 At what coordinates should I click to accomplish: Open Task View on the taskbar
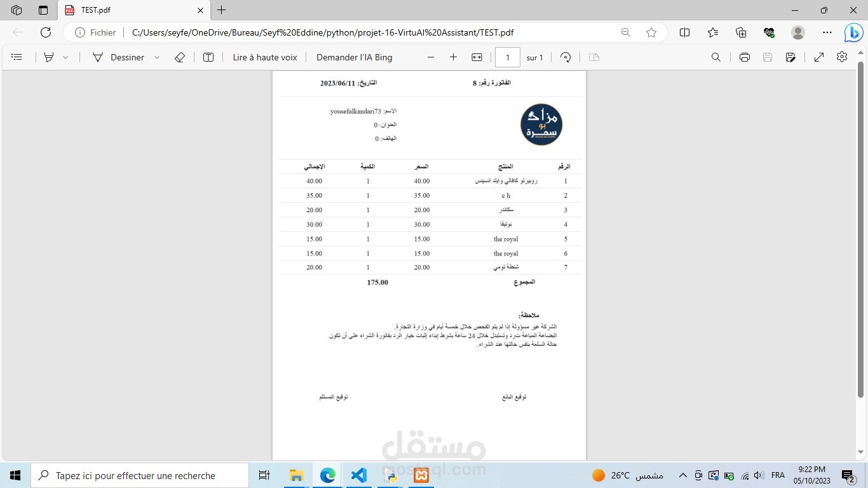pyautogui.click(x=264, y=475)
